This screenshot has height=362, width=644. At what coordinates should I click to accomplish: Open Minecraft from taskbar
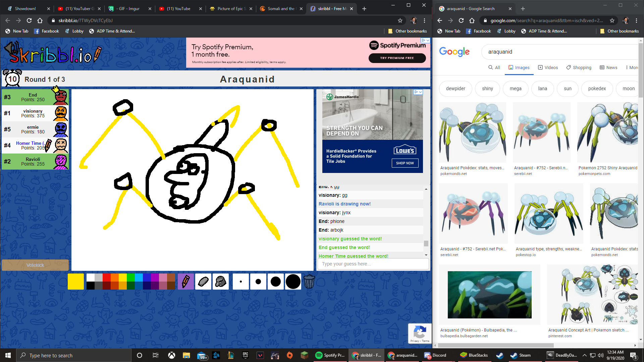pyautogui.click(x=304, y=355)
